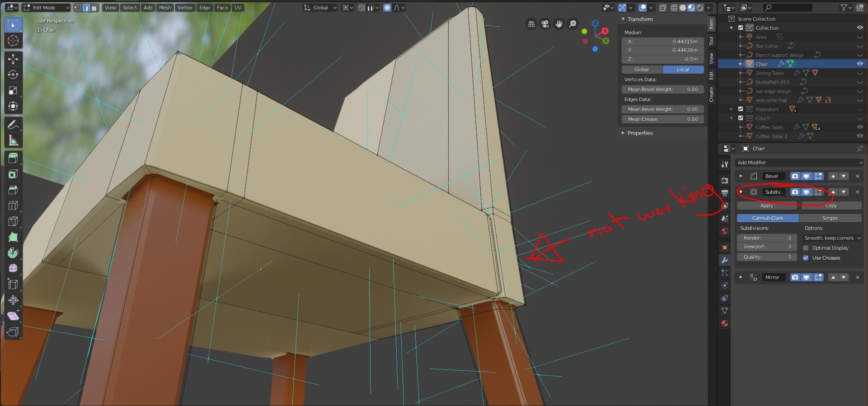This screenshot has width=868, height=406.
Task: Expand the Bevel modifier panel
Action: click(741, 176)
